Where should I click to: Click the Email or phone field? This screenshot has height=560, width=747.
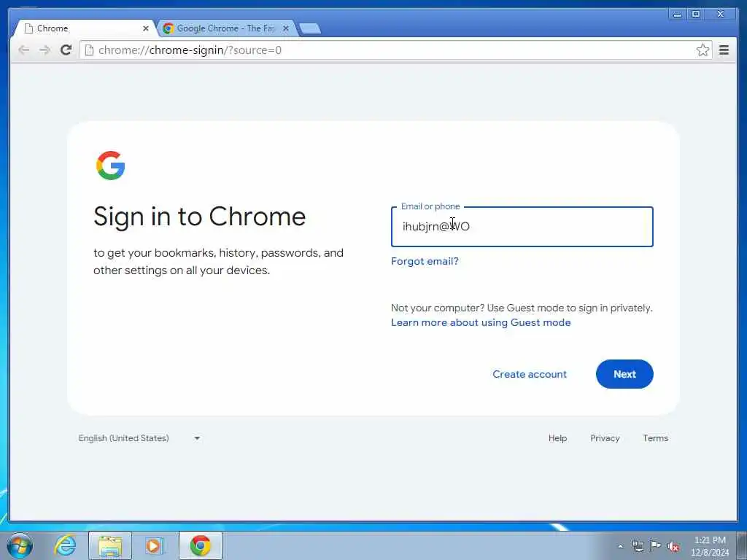point(522,227)
